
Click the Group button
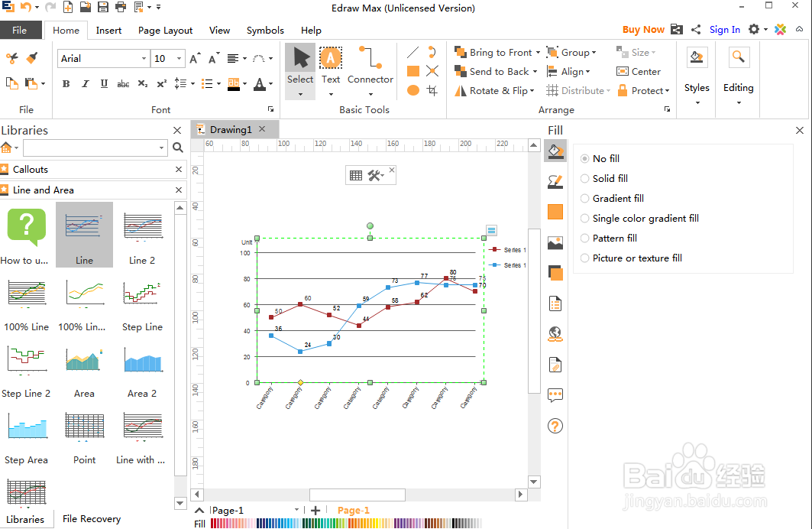(571, 52)
